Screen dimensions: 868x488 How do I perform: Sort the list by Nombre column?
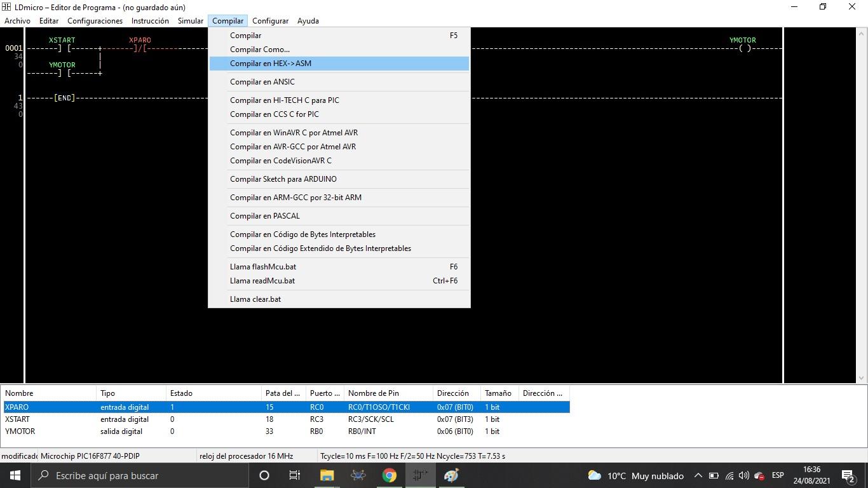(50, 393)
